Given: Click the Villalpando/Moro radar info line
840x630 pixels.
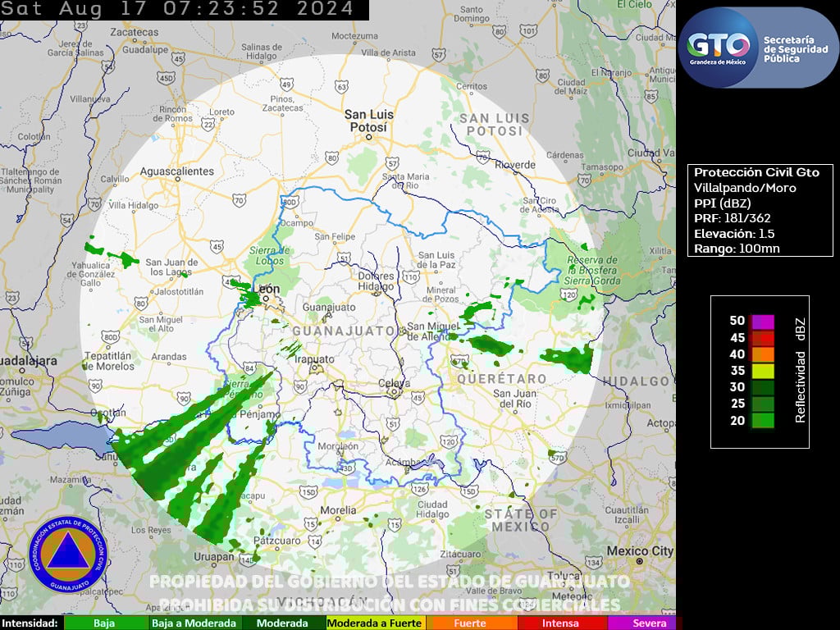Looking at the screenshot, I should 745,188.
